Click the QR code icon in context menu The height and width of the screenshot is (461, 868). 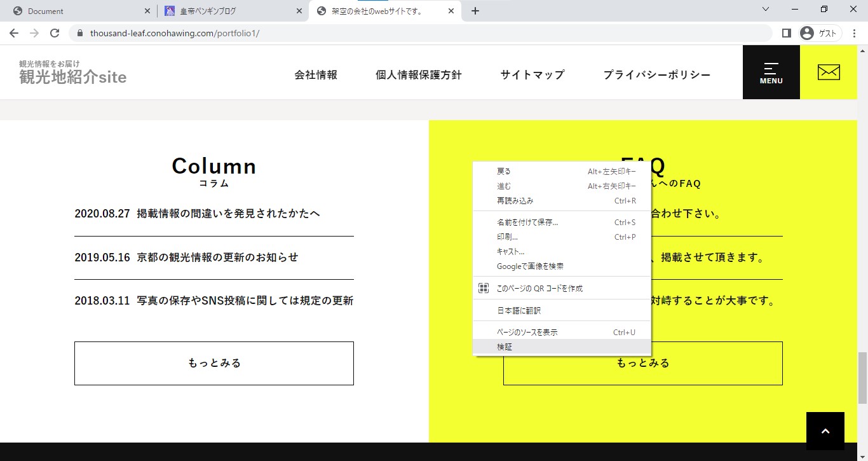pyautogui.click(x=484, y=288)
